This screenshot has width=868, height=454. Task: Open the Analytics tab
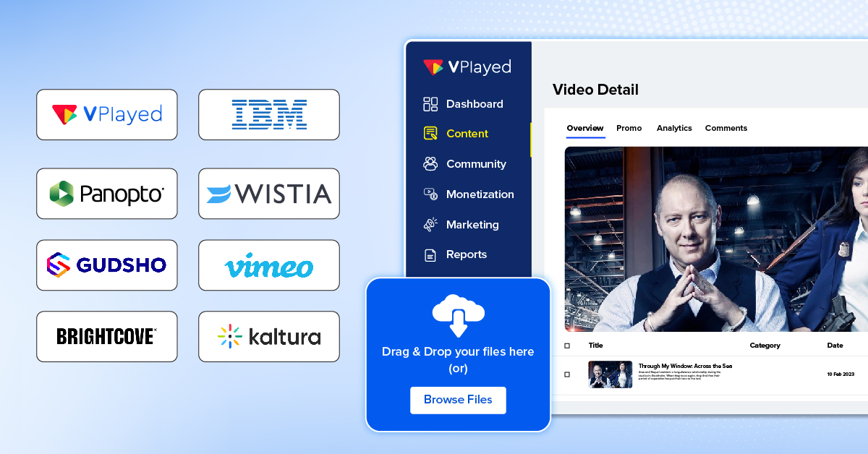coord(674,128)
